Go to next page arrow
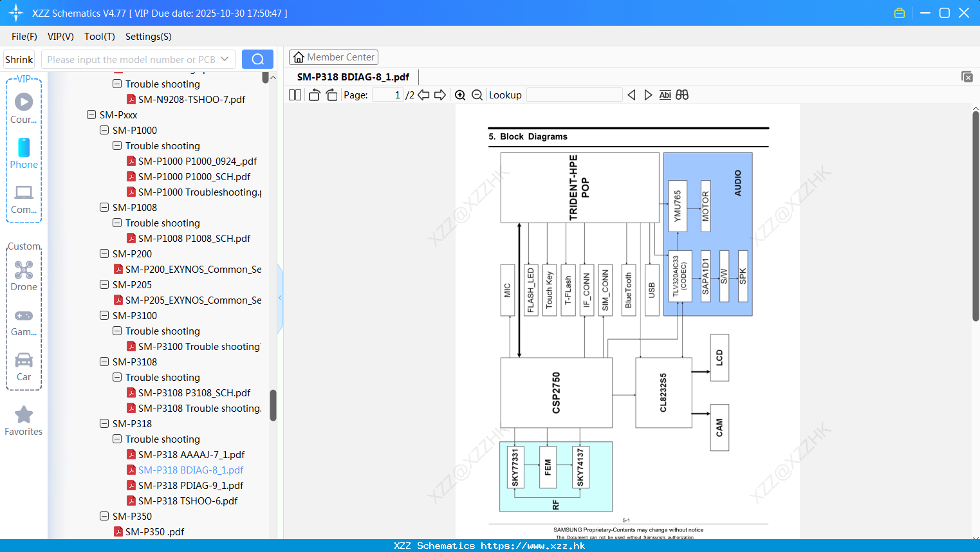Viewport: 980px width, 552px height. pos(440,95)
